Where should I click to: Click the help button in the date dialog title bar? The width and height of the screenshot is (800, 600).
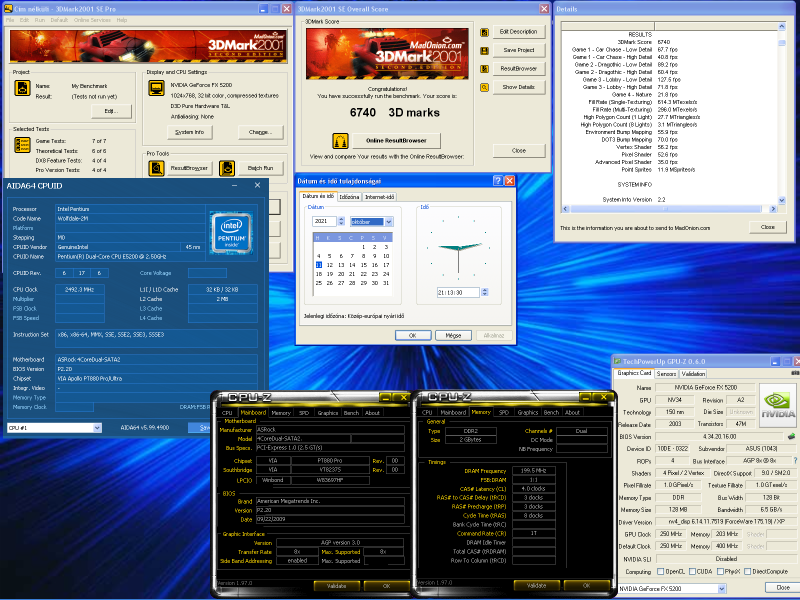click(x=498, y=181)
